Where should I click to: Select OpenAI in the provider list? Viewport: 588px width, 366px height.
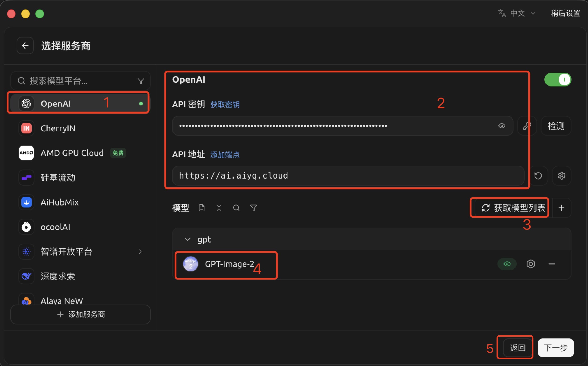click(80, 104)
